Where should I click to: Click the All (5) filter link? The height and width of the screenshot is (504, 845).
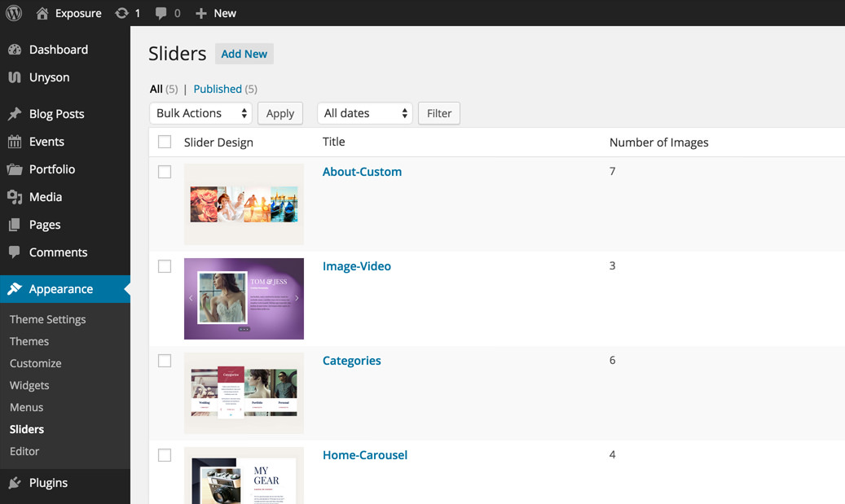pos(164,89)
